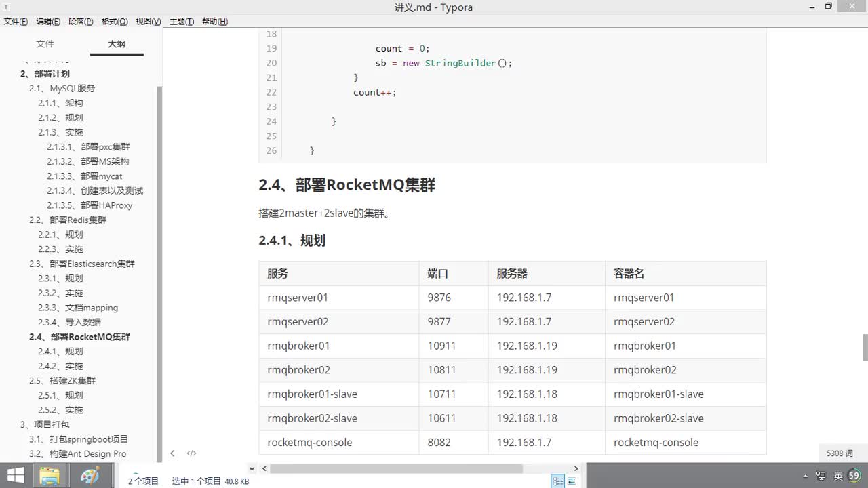Open File Explorer from the taskbar

pos(50,476)
